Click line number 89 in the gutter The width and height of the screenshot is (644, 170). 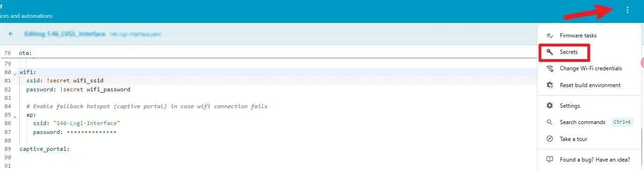pos(7,149)
